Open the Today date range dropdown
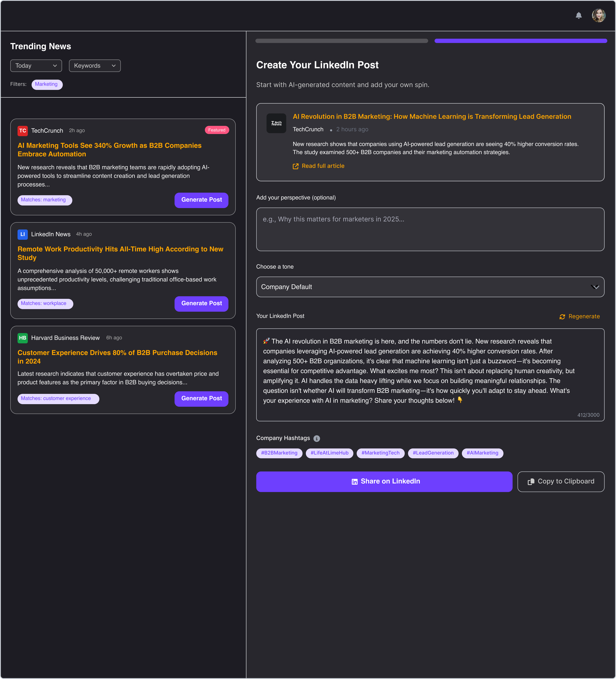The width and height of the screenshot is (616, 679). tap(36, 66)
